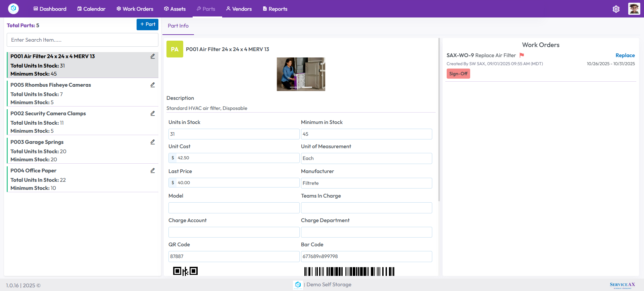
Task: Go to the Vendors page
Action: [x=239, y=9]
